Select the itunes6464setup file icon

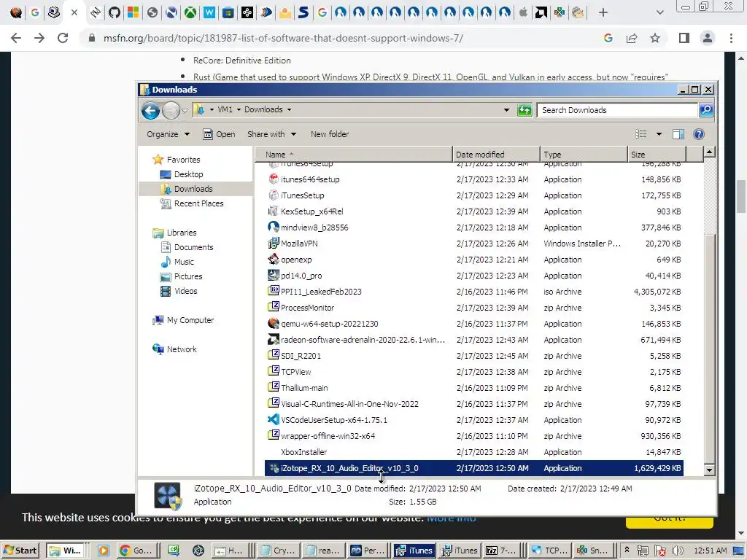[x=273, y=179]
